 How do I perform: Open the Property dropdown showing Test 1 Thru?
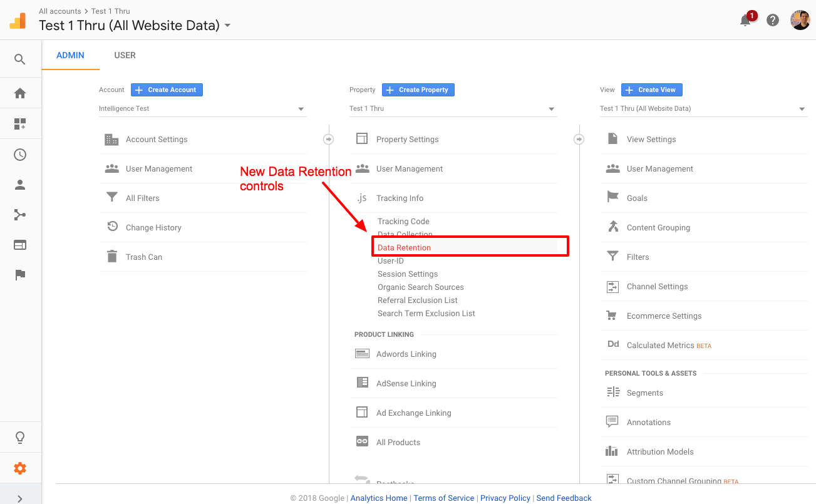point(453,109)
